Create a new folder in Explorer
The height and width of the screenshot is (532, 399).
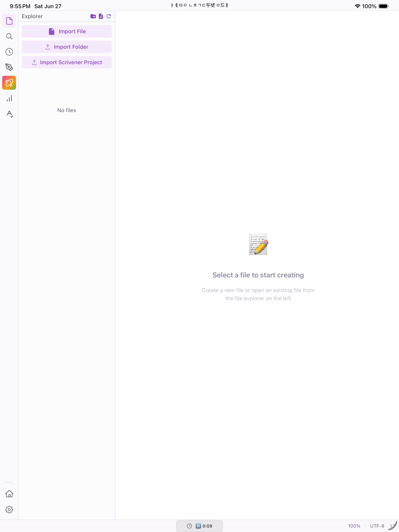point(93,16)
